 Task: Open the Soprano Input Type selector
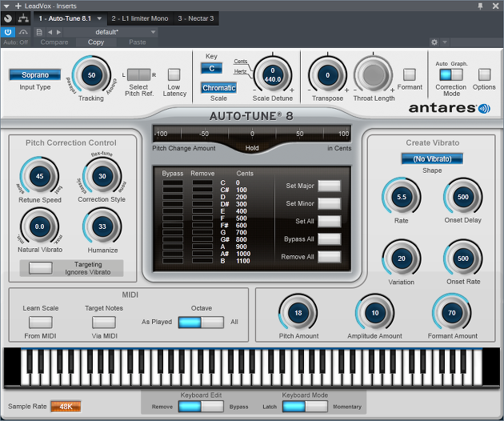pyautogui.click(x=35, y=74)
